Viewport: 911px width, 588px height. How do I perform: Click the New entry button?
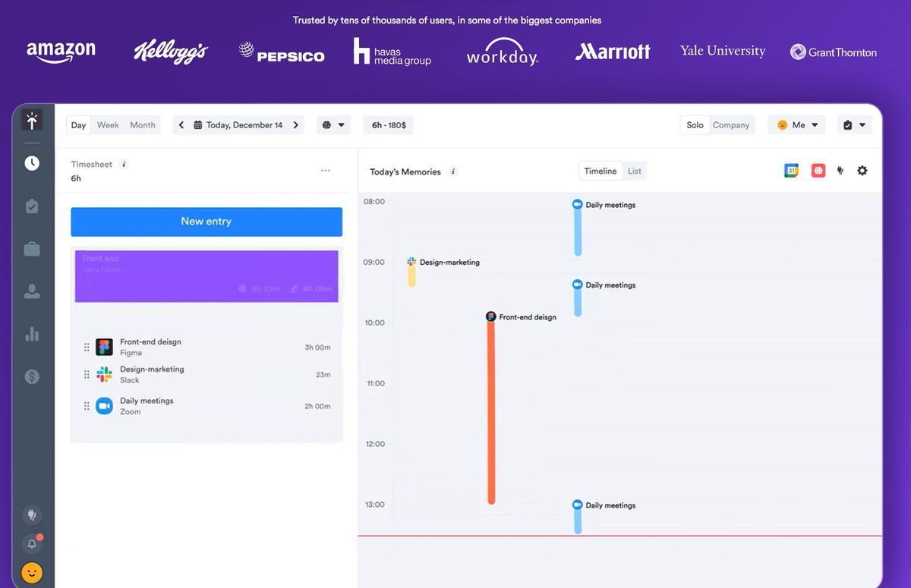click(x=206, y=221)
